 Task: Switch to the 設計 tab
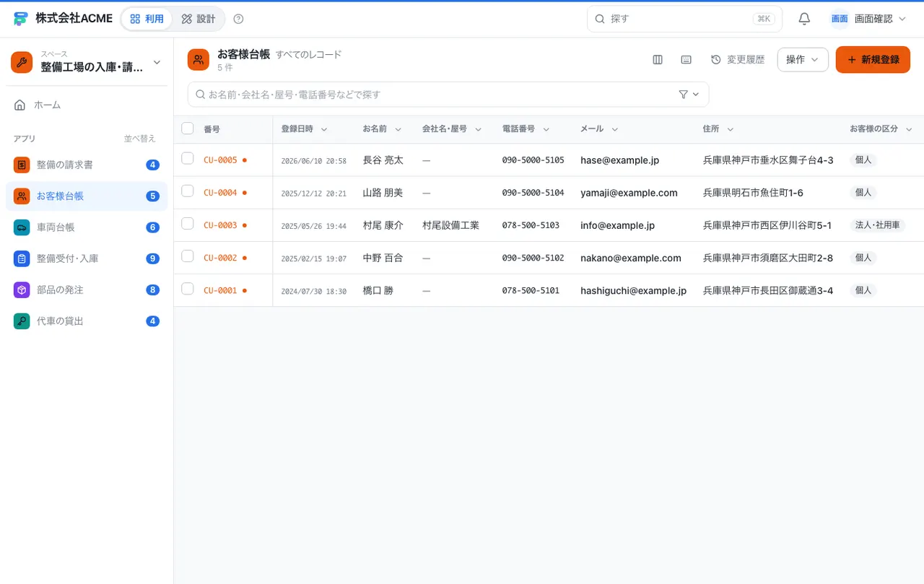point(199,19)
